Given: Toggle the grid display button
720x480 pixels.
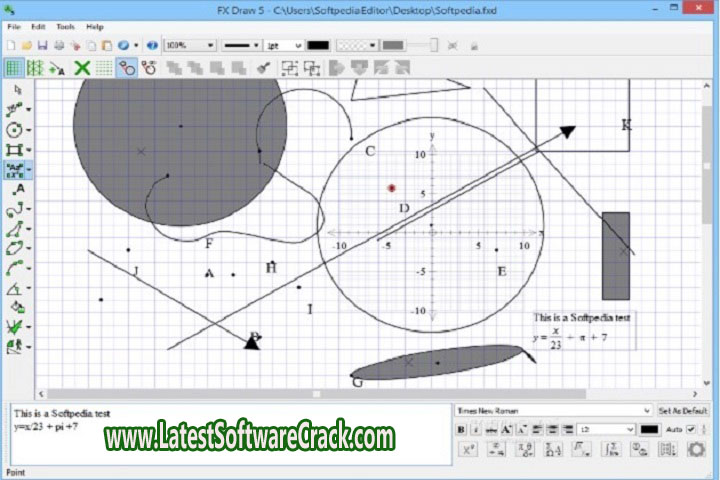Looking at the screenshot, I should 14,68.
